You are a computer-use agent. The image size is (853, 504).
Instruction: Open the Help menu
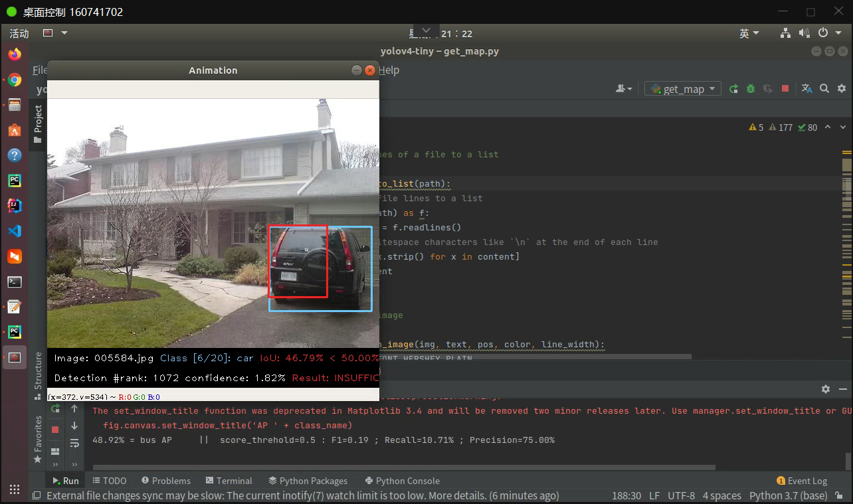(x=389, y=70)
